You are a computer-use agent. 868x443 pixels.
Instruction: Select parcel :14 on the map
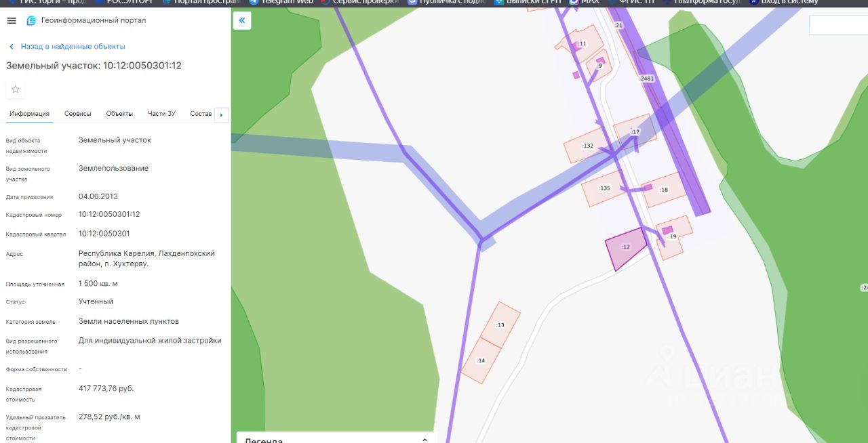click(x=481, y=360)
